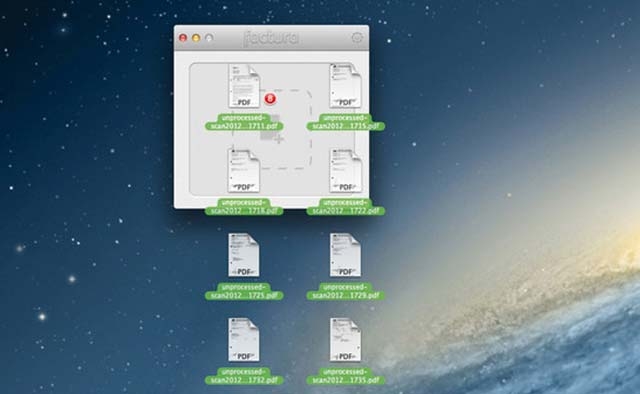Click the green filename label ending 1729.pdf
Image resolution: width=640 pixels, height=394 pixels.
tap(346, 291)
